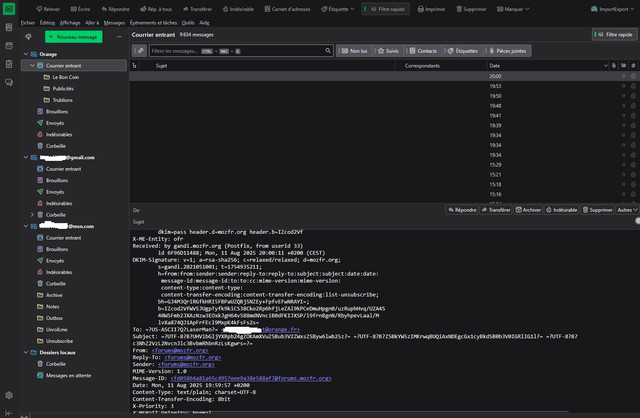
Task: Sort by the Date column
Action: coord(548,65)
